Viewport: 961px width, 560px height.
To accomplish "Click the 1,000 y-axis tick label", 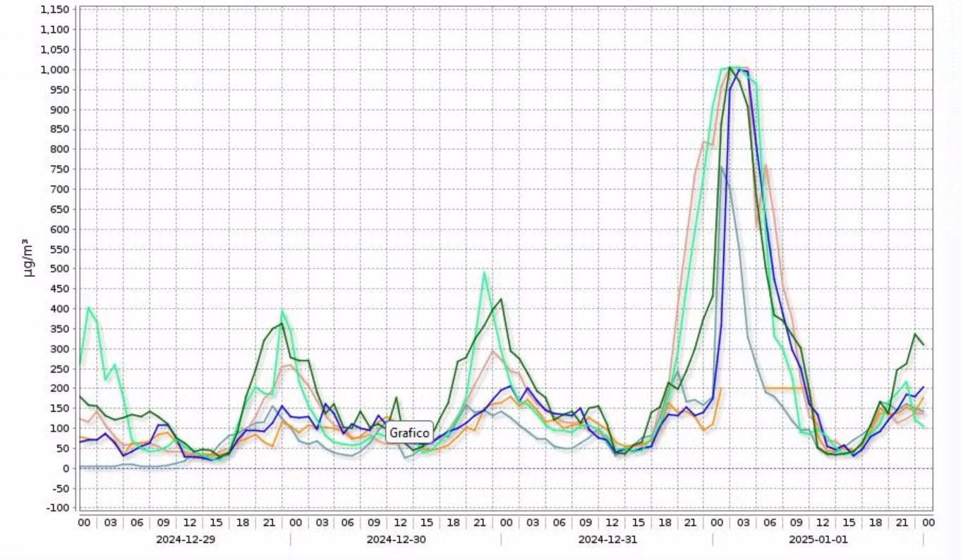I will pyautogui.click(x=55, y=70).
